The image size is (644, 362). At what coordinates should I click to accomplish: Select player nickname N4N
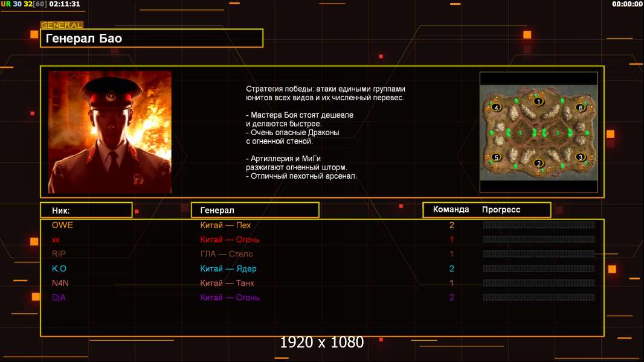coord(60,283)
